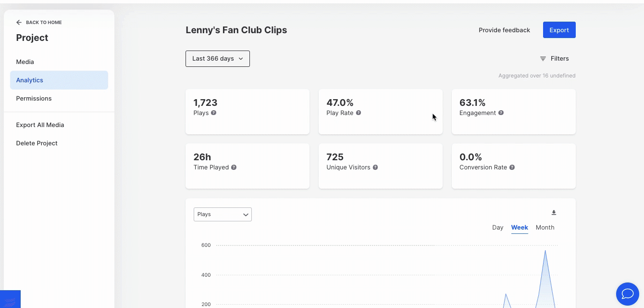
Task: Switch chart view to Month
Action: tap(545, 228)
